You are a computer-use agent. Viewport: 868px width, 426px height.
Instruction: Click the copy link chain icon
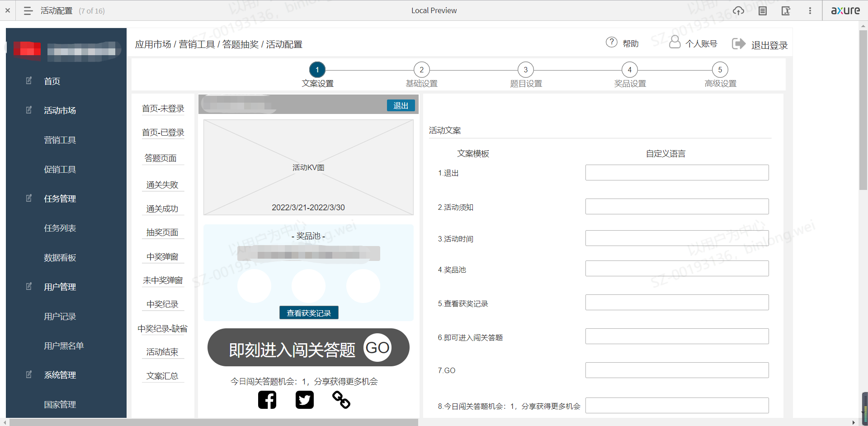(341, 400)
